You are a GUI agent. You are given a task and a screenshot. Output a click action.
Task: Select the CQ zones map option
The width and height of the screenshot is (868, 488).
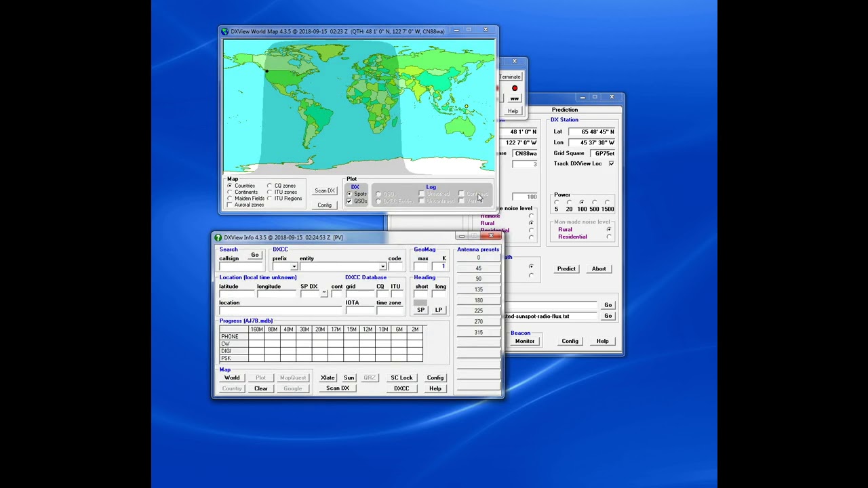pyautogui.click(x=269, y=186)
